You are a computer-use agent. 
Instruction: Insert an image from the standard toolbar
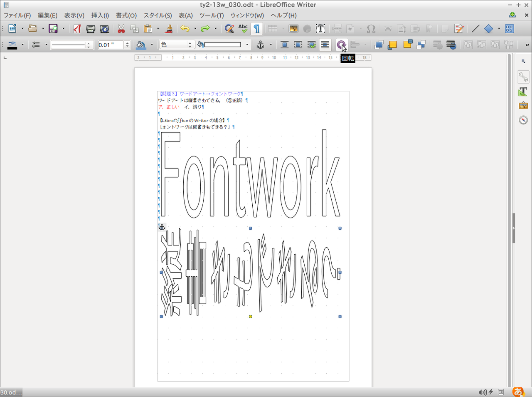[293, 29]
